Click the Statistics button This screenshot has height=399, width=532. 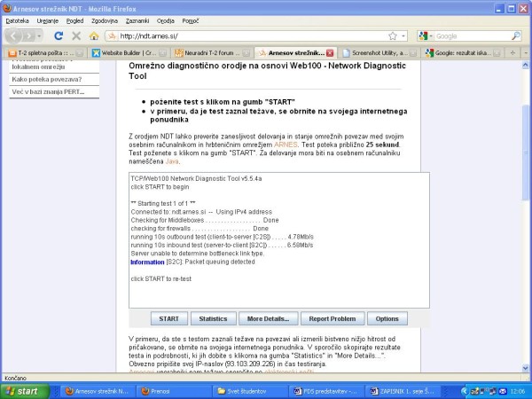(x=213, y=318)
